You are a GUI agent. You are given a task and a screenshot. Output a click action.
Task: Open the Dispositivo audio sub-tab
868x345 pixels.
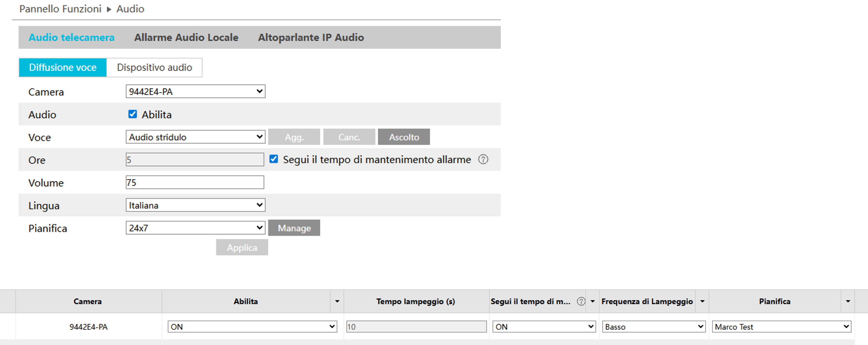click(x=154, y=67)
